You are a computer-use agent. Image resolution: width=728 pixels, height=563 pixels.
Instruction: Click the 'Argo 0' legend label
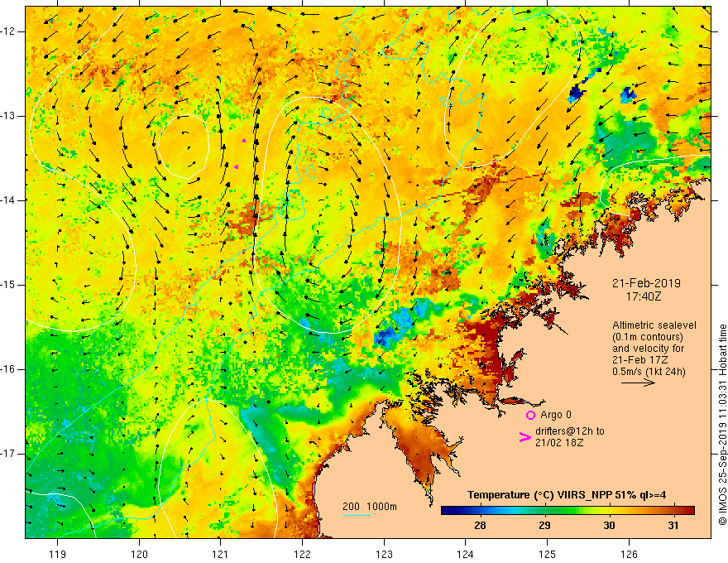[x=556, y=415]
